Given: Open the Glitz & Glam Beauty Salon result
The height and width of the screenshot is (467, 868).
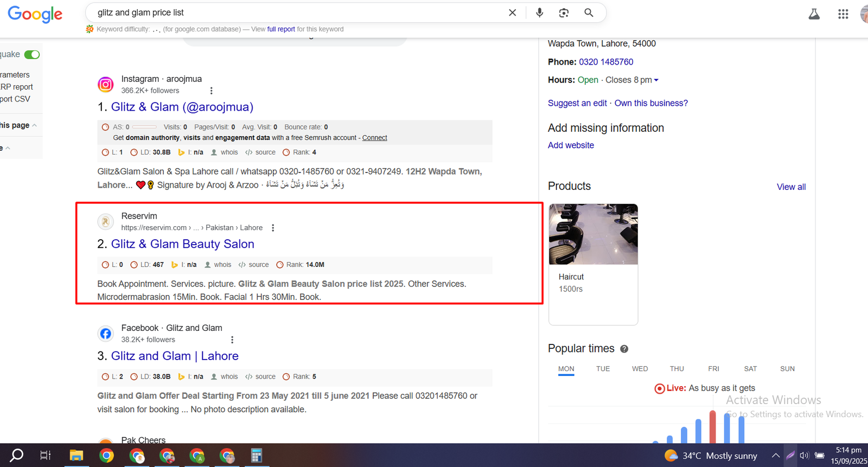Looking at the screenshot, I should [182, 244].
